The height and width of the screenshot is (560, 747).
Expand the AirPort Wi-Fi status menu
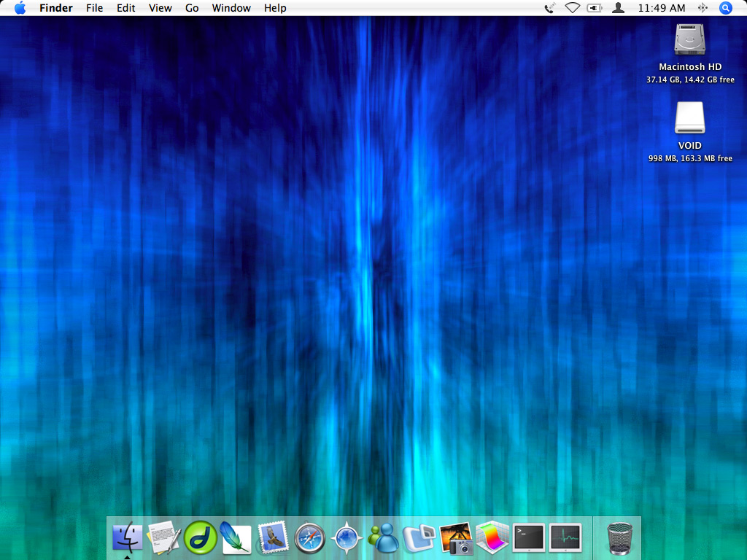pyautogui.click(x=572, y=8)
